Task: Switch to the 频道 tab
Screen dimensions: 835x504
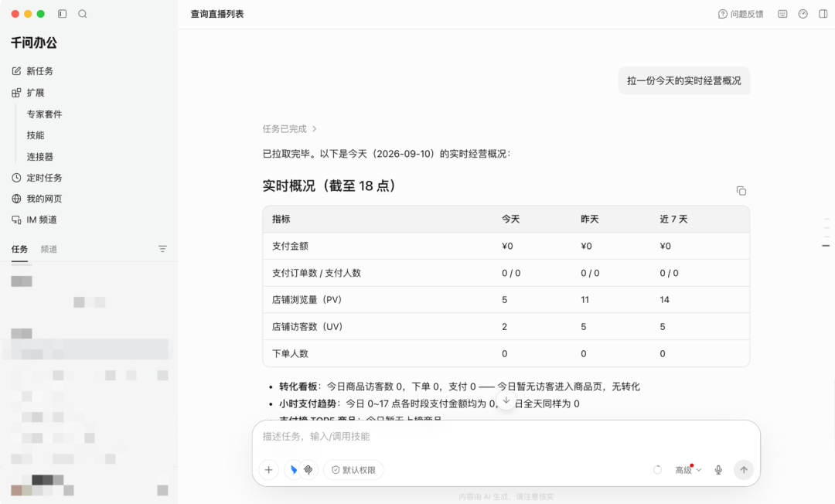Action: pyautogui.click(x=49, y=249)
